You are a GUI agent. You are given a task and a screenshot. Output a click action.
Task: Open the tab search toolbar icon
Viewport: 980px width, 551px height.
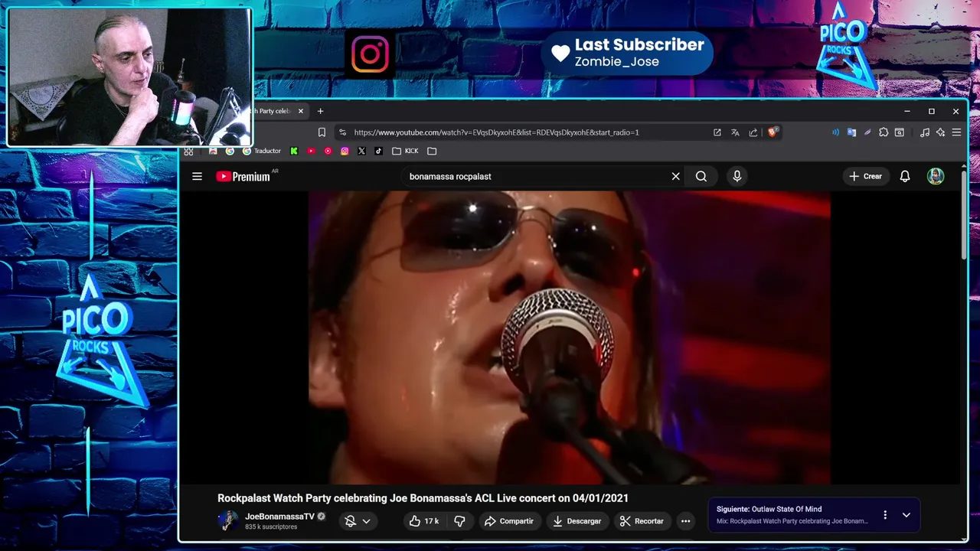(900, 132)
